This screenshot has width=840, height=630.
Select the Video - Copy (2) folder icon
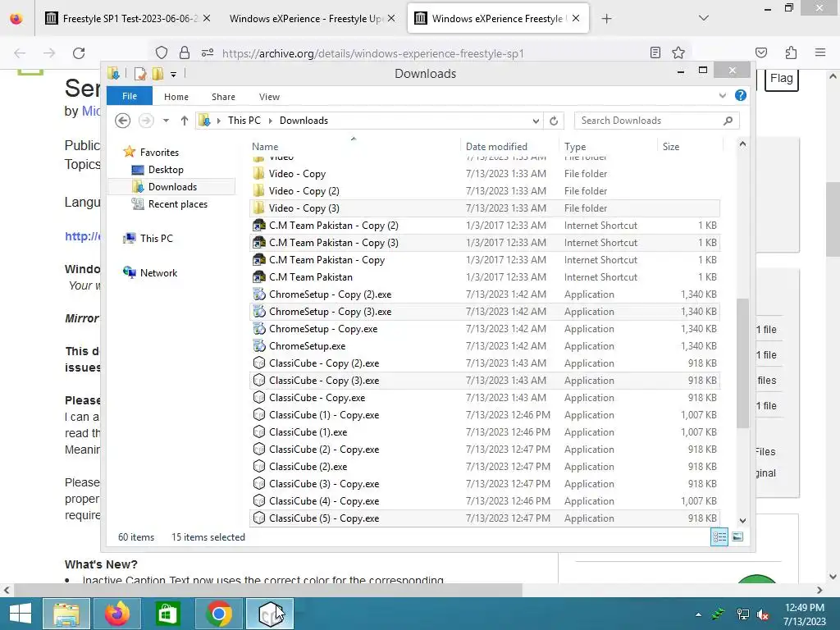(x=258, y=190)
